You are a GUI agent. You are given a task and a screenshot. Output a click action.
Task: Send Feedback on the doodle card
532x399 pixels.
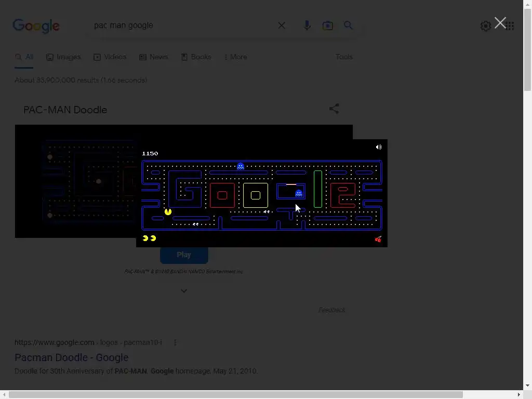(x=331, y=310)
